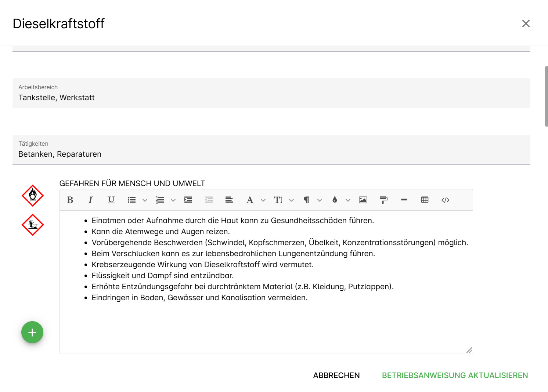The height and width of the screenshot is (392, 548).
Task: Insert a horizontal line
Action: 404,200
